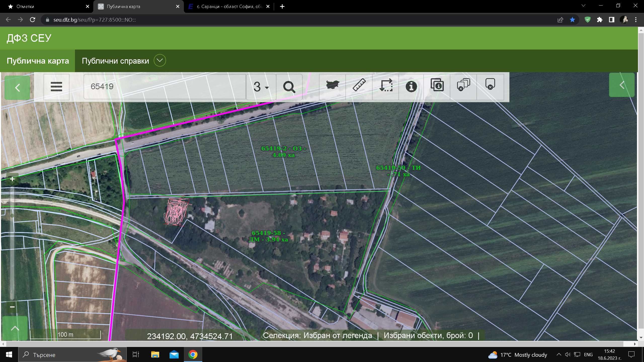Switch to the Публична карта tab
Viewport: 644px width, 362px height.
click(38, 61)
